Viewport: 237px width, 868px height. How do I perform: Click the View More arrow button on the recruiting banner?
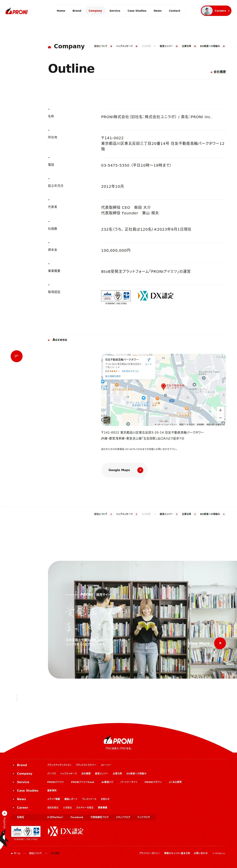[220, 643]
